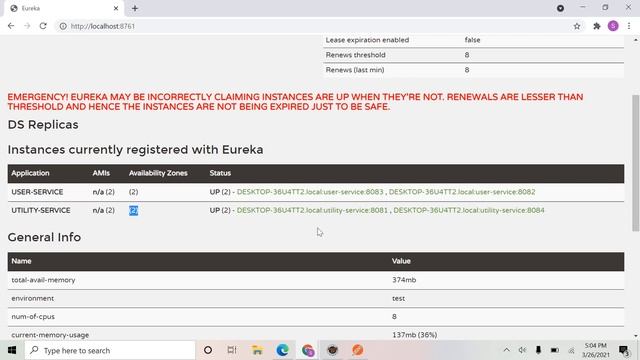Screen dimensions: 640x360
Task: Click the Renews threshold label
Action: point(356,55)
